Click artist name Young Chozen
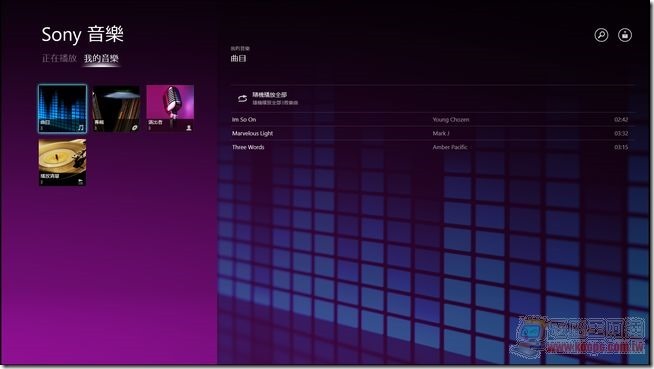Image resolution: width=654 pixels, height=369 pixels. (450, 120)
